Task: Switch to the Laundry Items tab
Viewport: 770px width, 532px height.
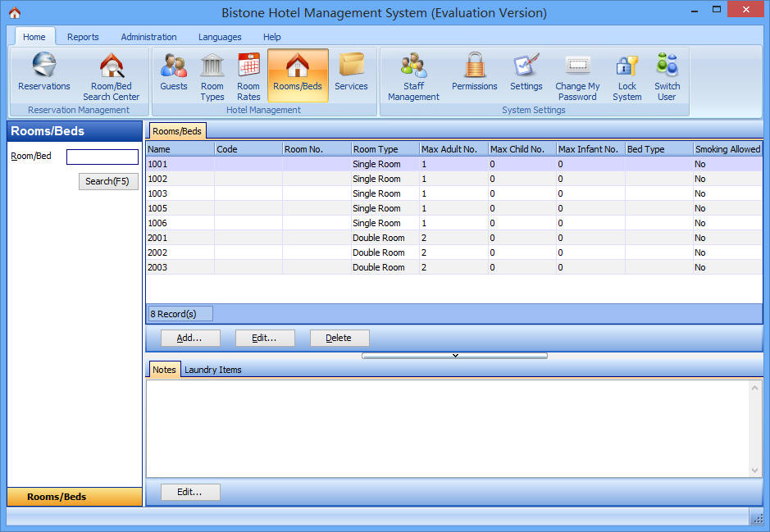Action: [213, 370]
